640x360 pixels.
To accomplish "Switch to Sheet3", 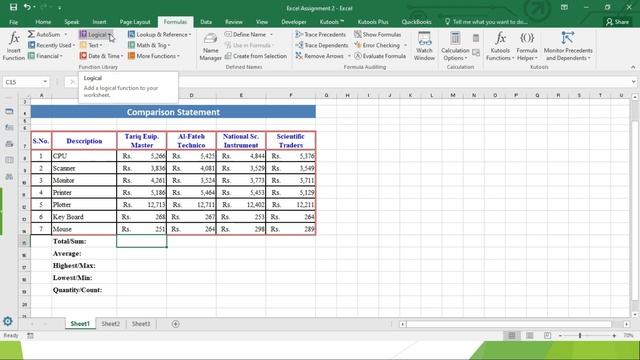I will (x=140, y=324).
